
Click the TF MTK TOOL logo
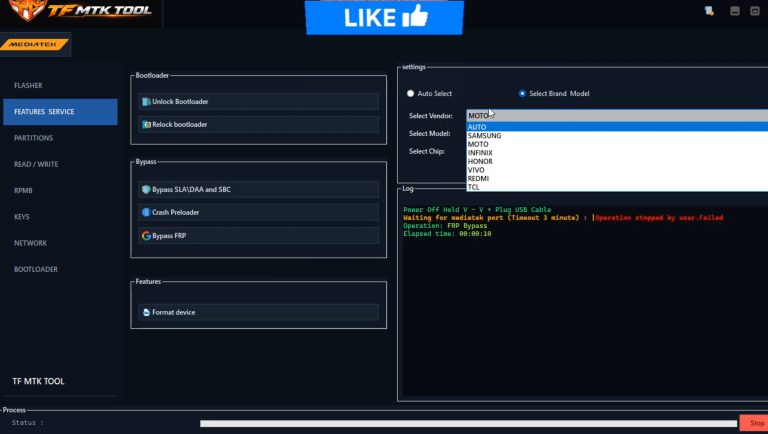(81, 10)
